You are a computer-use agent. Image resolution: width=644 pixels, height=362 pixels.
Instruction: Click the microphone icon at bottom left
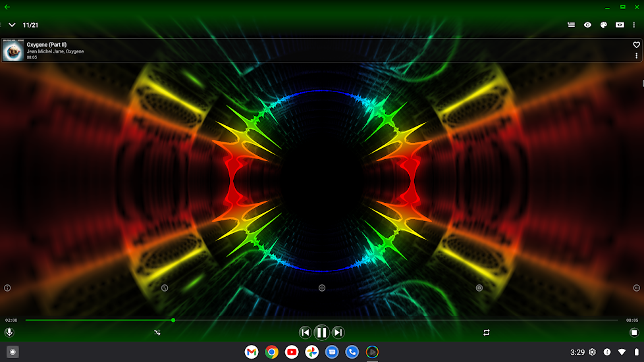[x=9, y=332]
